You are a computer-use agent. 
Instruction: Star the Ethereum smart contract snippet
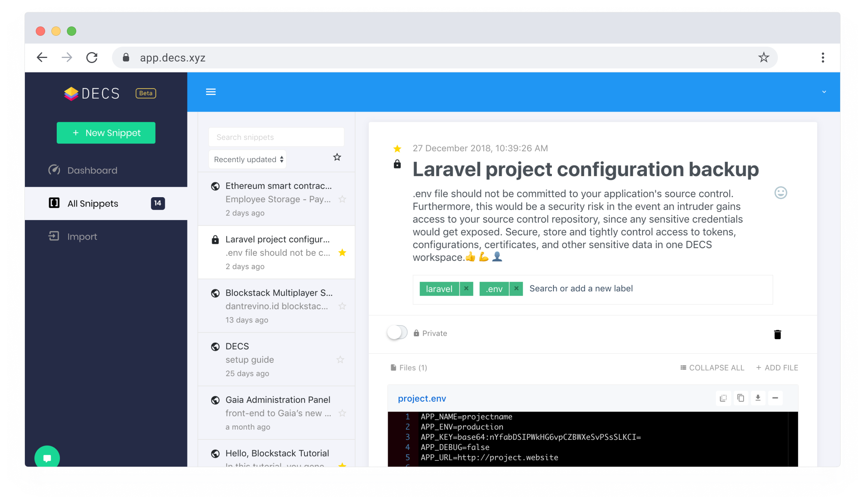tap(342, 199)
